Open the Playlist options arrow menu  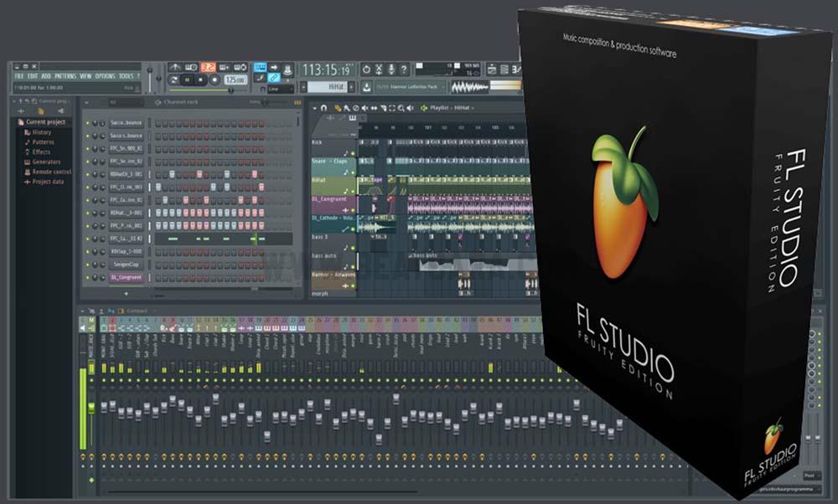[314, 108]
